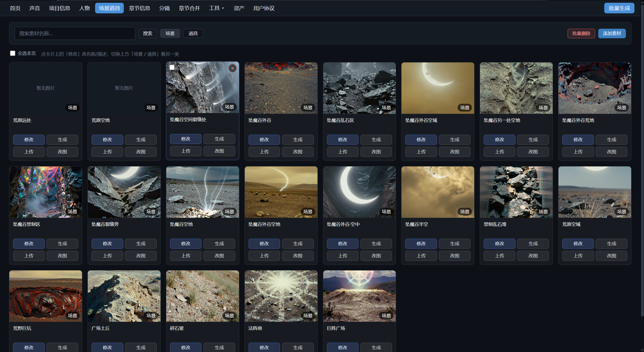The image size is (644, 352).
Task: Click the 搜索 button
Action: (148, 33)
